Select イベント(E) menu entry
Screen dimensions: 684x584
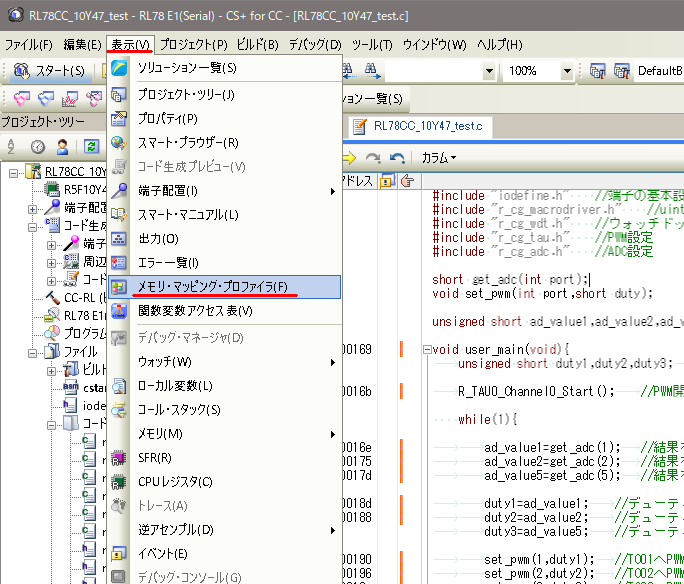[225, 553]
